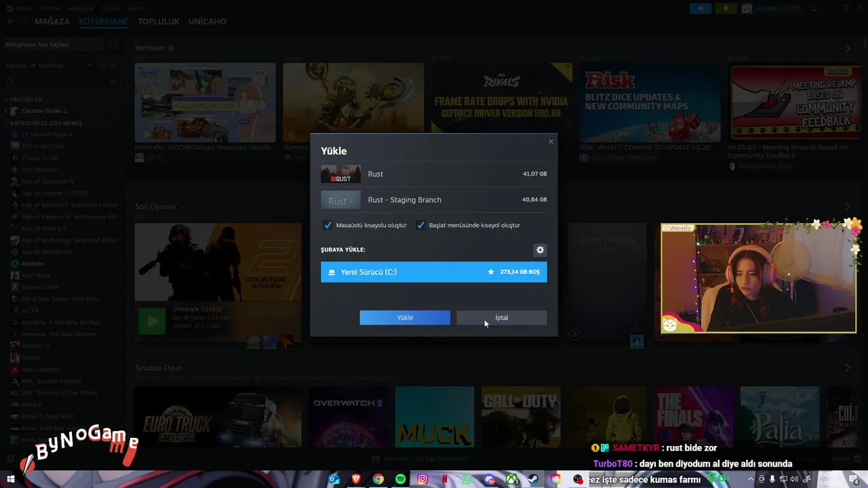Open advanced filter icon in sidebar
Viewport: 868px width, 488px height.
[x=113, y=82]
